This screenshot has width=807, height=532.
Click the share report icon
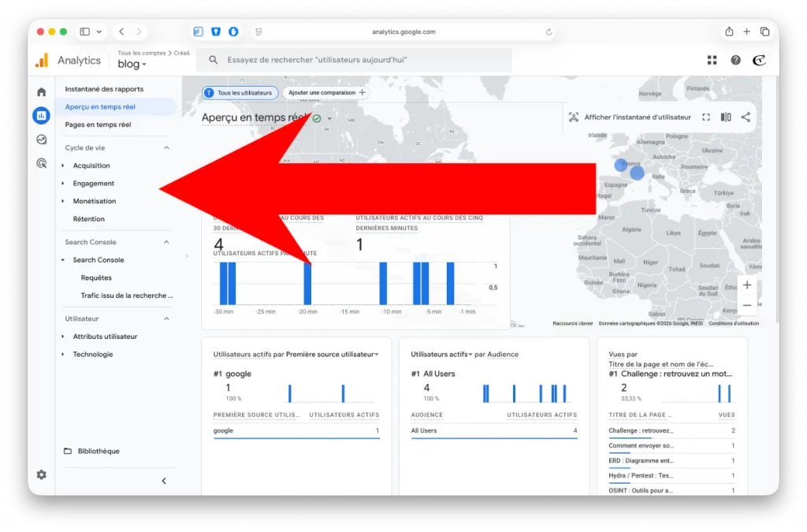click(746, 117)
